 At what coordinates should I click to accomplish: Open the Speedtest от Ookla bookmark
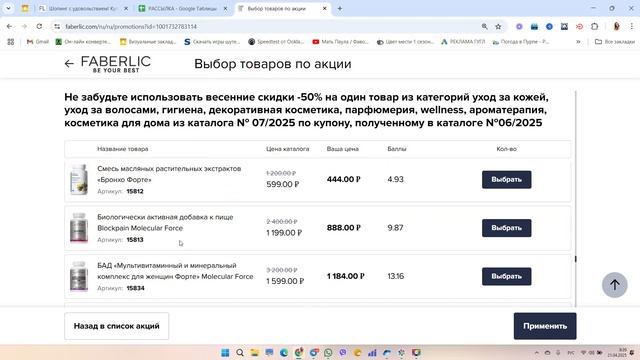pyautogui.click(x=276, y=42)
